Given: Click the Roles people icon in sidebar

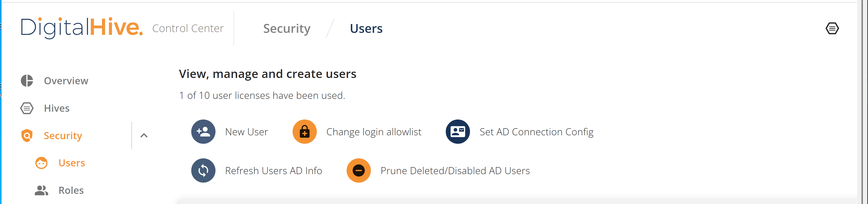Looking at the screenshot, I should [x=41, y=190].
